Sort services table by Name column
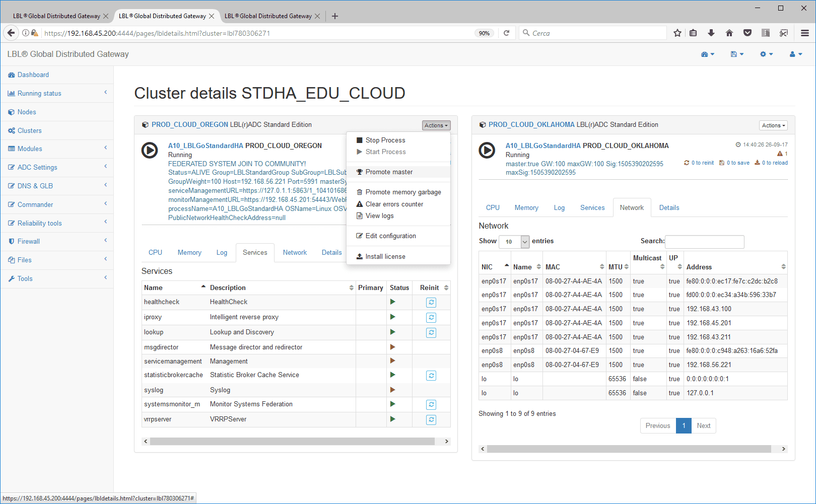 (174, 287)
